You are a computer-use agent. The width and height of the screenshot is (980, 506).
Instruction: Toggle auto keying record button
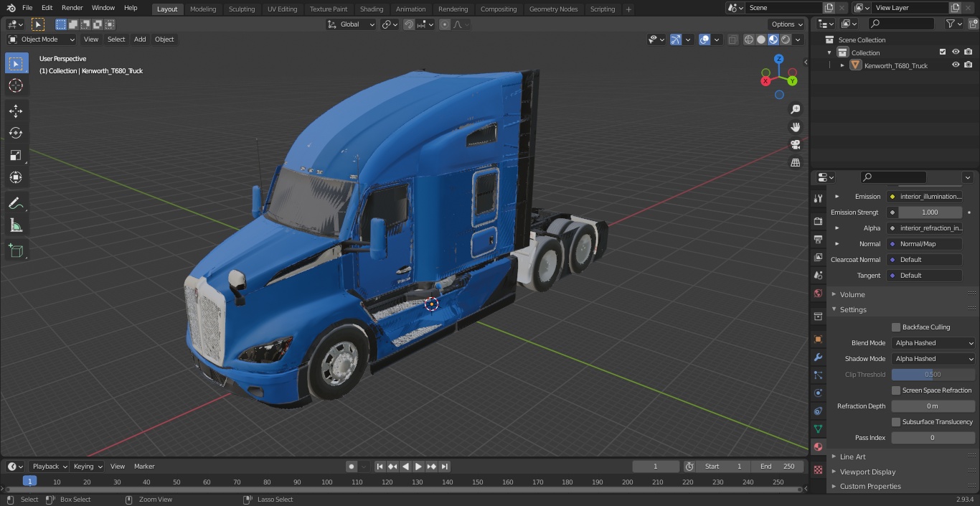coord(352,467)
